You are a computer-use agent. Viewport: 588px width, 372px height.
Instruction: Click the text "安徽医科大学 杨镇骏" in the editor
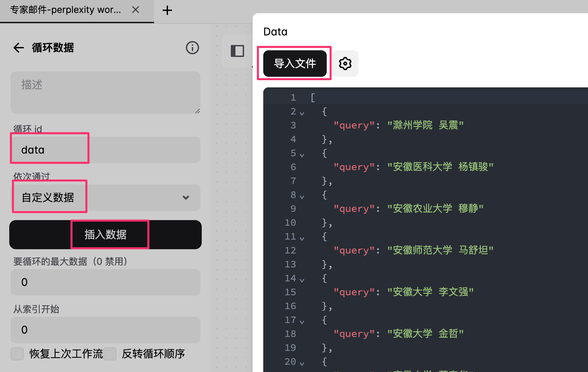point(441,167)
